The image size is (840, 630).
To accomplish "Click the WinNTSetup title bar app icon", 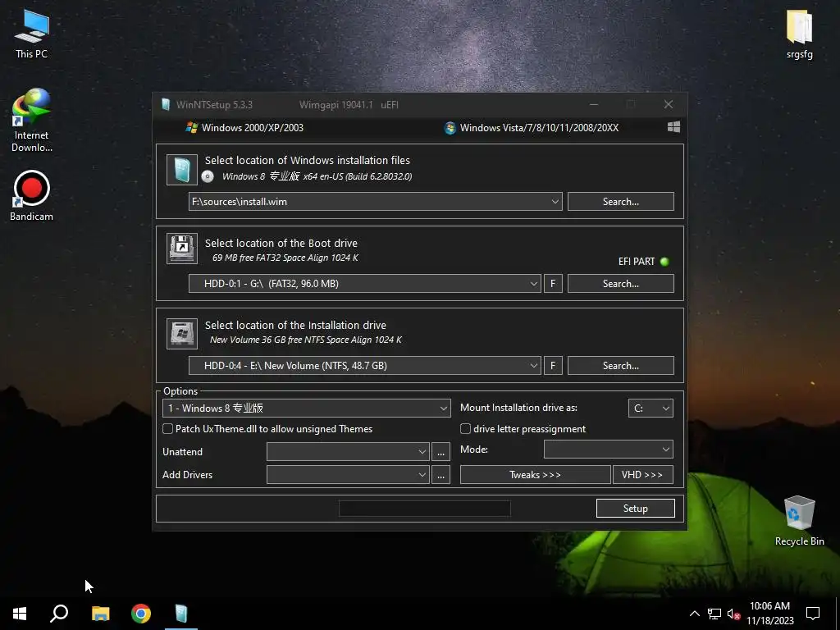I will tap(166, 104).
